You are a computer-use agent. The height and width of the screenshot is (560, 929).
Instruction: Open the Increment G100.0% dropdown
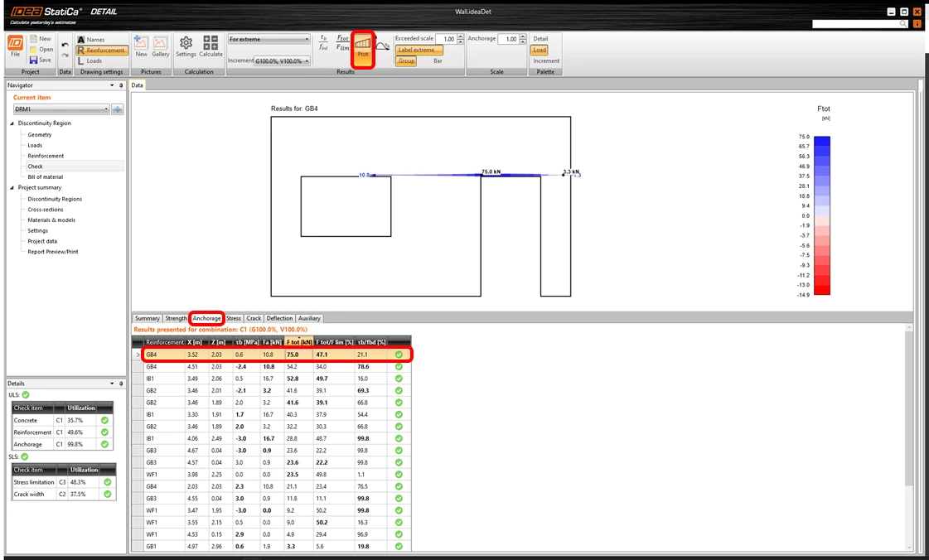tap(282, 60)
